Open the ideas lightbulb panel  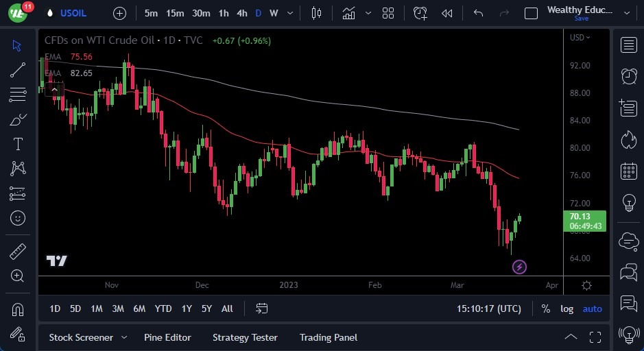click(x=628, y=203)
